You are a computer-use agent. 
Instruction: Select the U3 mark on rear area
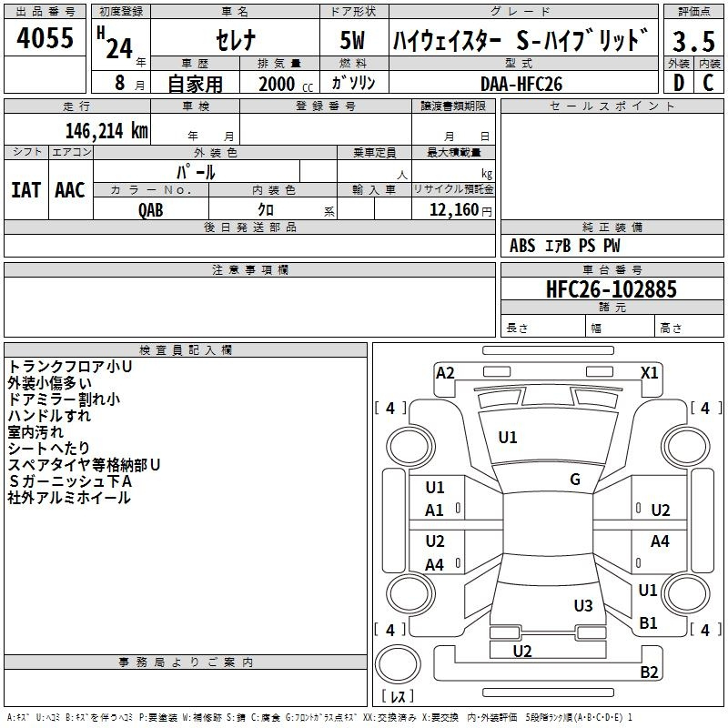click(583, 605)
